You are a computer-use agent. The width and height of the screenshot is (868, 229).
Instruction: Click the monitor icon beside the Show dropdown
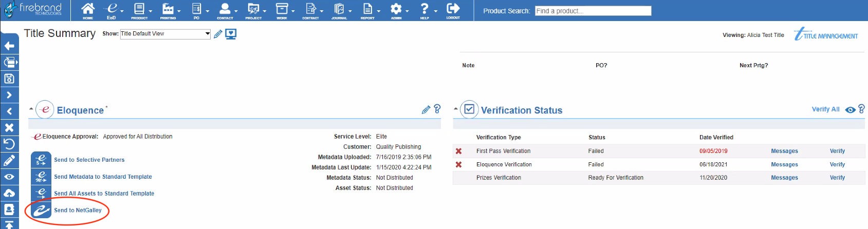[x=231, y=34]
